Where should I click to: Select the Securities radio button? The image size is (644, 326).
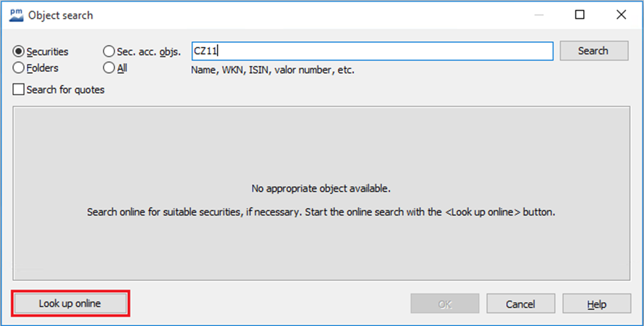[20, 51]
